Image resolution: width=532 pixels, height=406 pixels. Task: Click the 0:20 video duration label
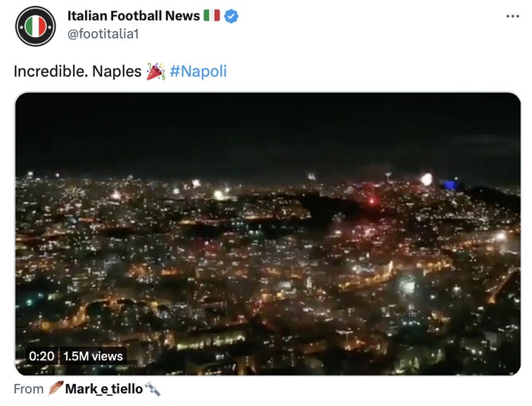click(x=42, y=355)
